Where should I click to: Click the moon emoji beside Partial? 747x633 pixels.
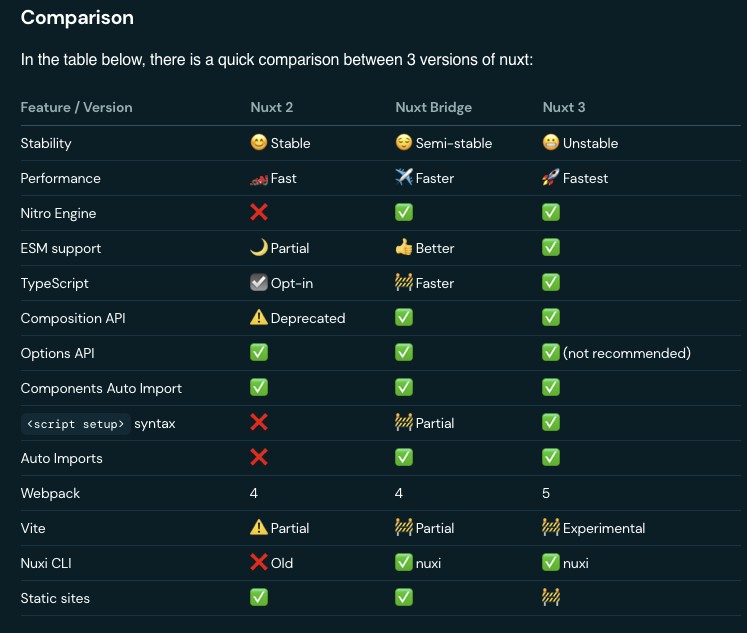click(258, 248)
